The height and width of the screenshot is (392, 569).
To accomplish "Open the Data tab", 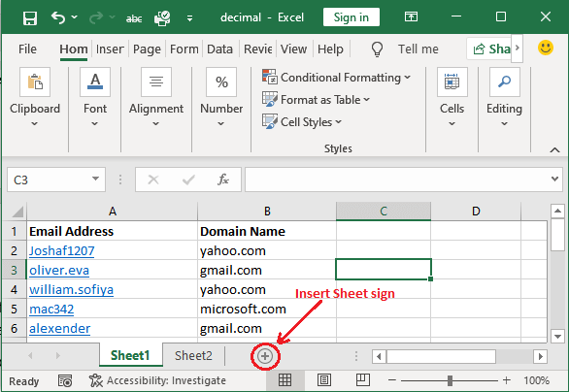I will (219, 49).
